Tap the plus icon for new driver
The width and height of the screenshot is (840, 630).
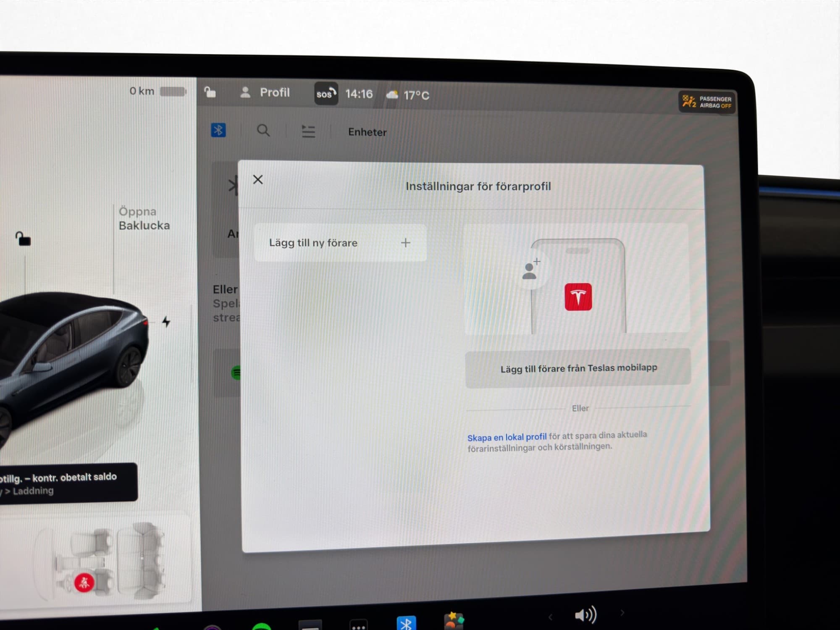coord(405,243)
